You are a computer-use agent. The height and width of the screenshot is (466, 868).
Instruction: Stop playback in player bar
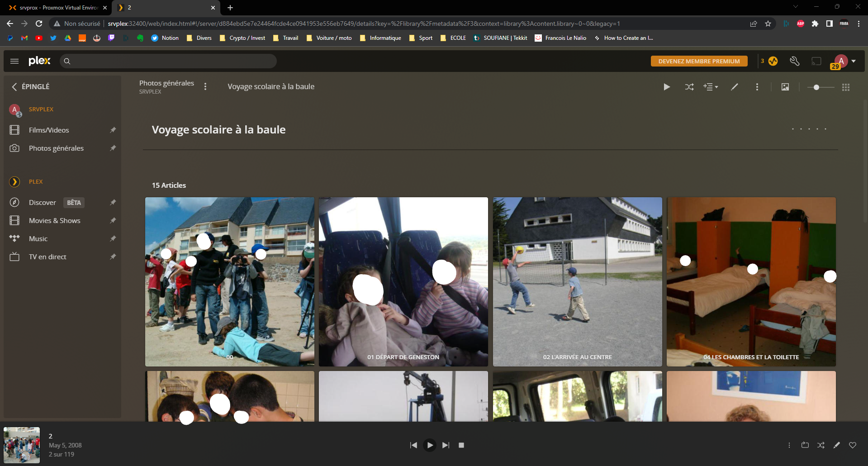coord(461,445)
